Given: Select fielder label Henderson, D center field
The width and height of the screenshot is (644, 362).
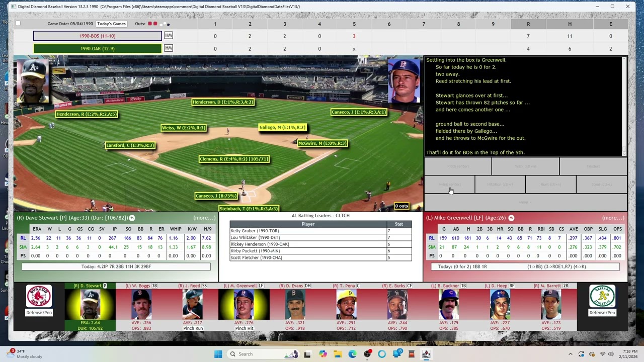Looking at the screenshot, I should pyautogui.click(x=223, y=102).
